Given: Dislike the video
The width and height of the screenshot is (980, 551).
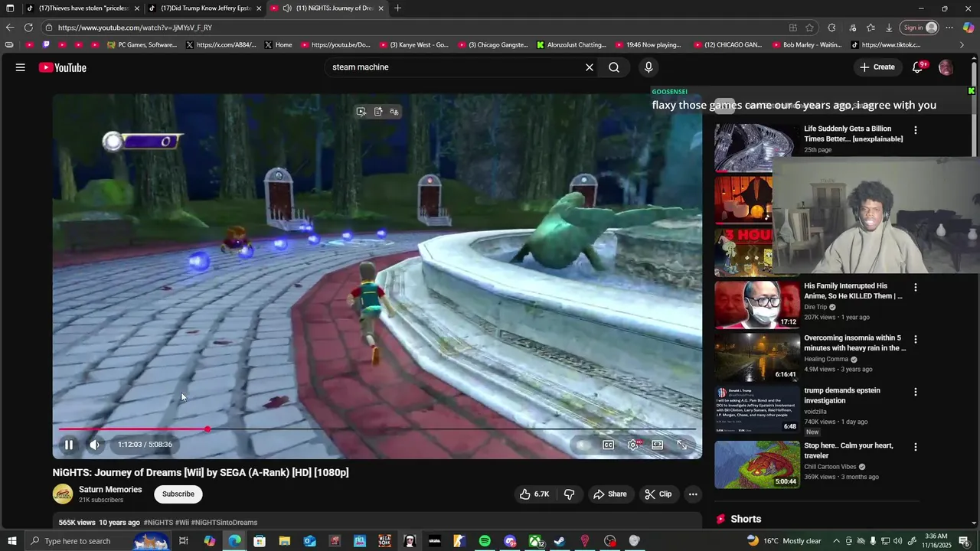Looking at the screenshot, I should (569, 494).
